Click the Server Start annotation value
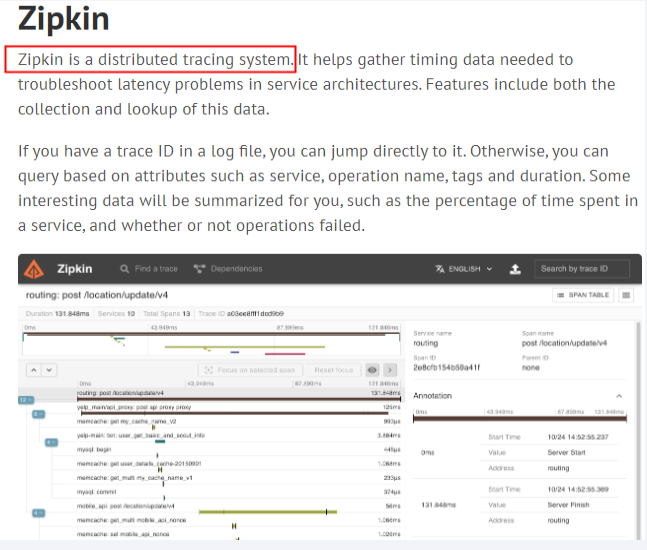This screenshot has height=550, width=647. click(x=567, y=453)
